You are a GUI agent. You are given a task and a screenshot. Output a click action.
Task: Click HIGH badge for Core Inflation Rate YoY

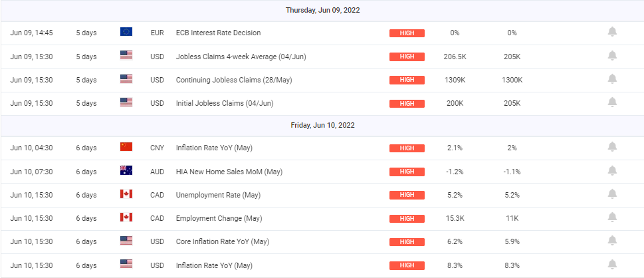[x=407, y=241]
